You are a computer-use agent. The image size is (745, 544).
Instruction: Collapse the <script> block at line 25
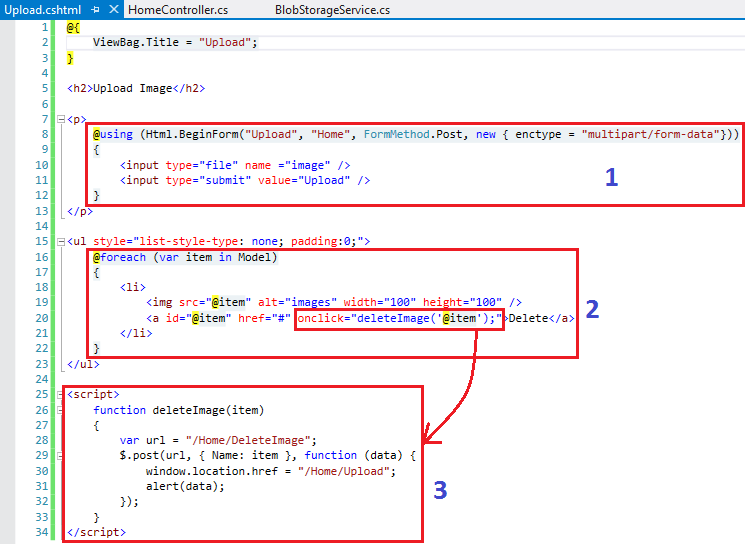(x=60, y=395)
